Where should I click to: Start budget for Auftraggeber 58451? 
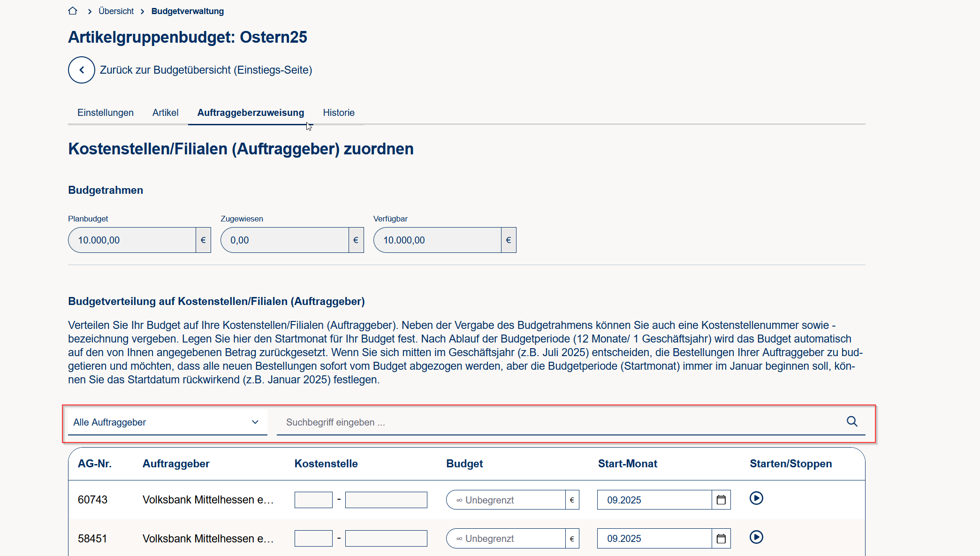pos(756,537)
